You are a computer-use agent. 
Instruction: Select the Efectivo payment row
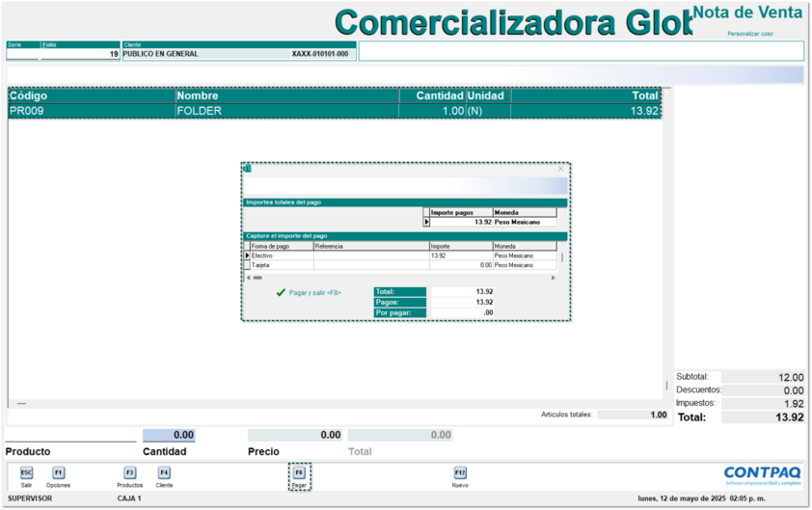click(280, 255)
